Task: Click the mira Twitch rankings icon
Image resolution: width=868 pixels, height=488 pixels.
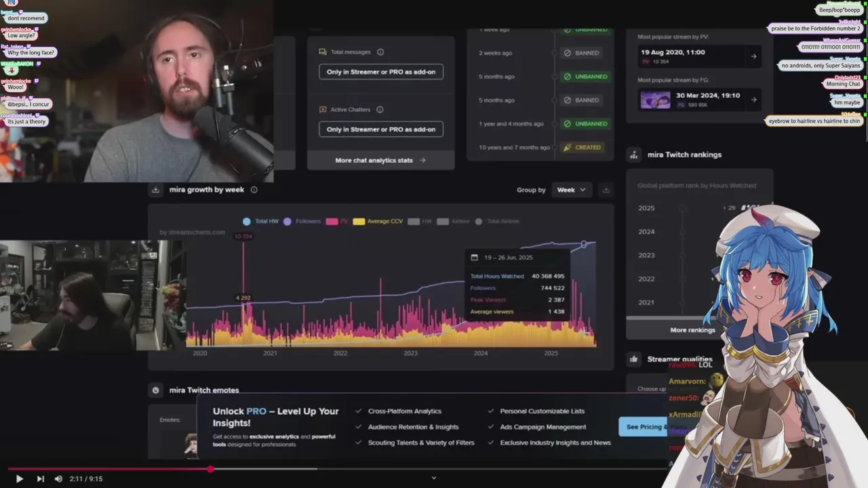Action: (x=633, y=155)
